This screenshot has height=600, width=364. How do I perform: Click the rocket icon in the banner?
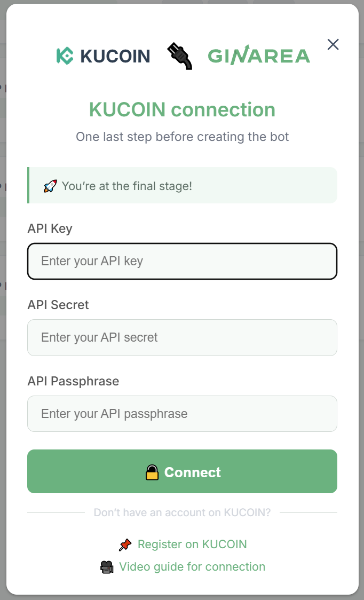(x=50, y=186)
